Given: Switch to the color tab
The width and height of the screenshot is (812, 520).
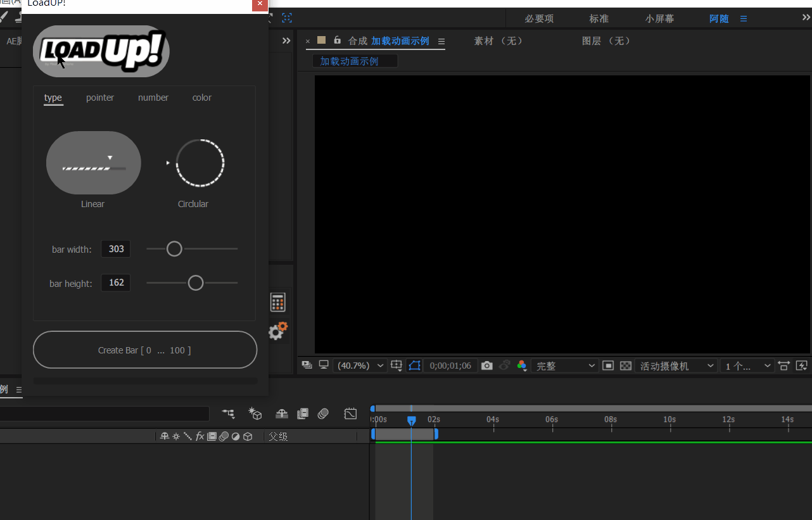Looking at the screenshot, I should (x=202, y=98).
